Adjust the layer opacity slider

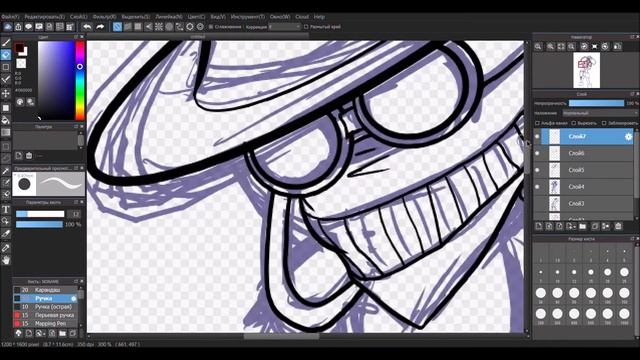point(596,103)
